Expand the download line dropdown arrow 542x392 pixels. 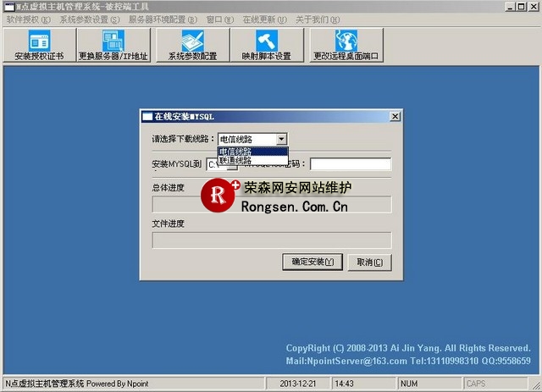(x=282, y=139)
